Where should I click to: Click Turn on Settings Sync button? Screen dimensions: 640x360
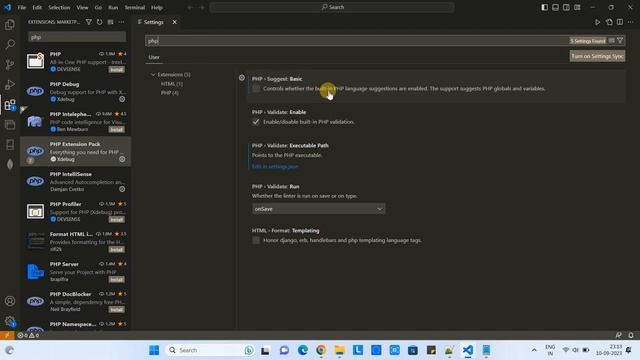click(x=597, y=56)
